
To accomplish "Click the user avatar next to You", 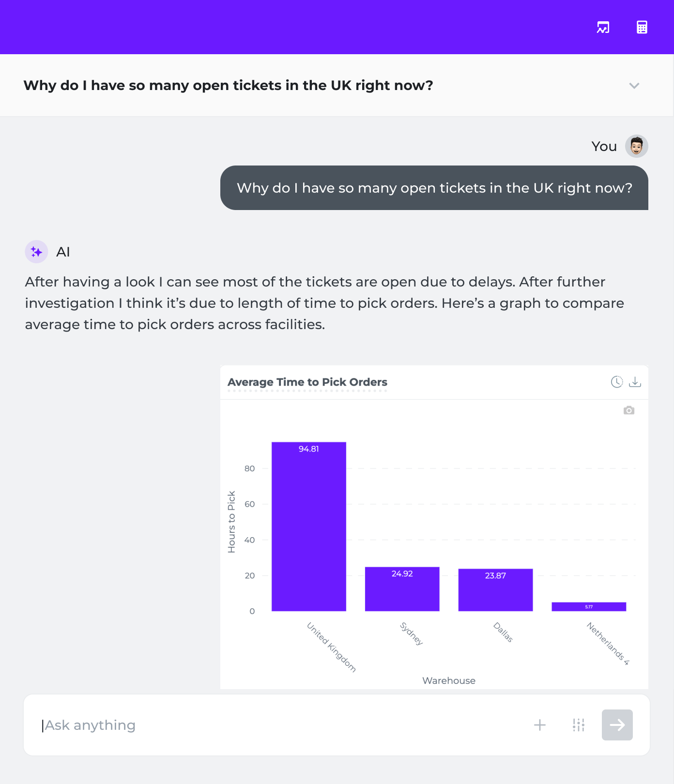I will pyautogui.click(x=636, y=146).
